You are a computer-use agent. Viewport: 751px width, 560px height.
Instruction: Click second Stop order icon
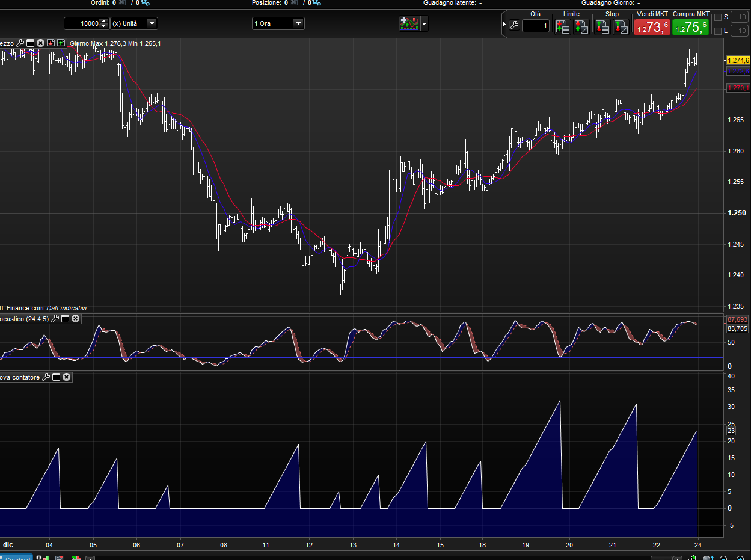click(x=621, y=26)
